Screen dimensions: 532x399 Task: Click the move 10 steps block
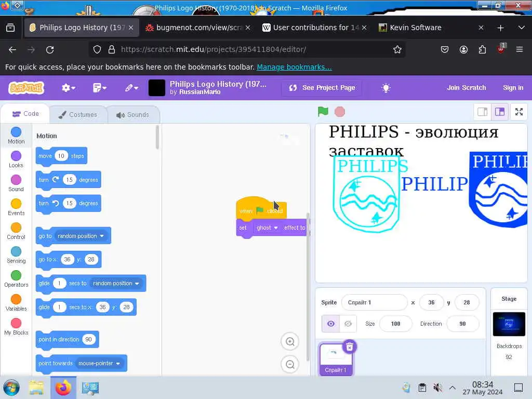(x=61, y=156)
